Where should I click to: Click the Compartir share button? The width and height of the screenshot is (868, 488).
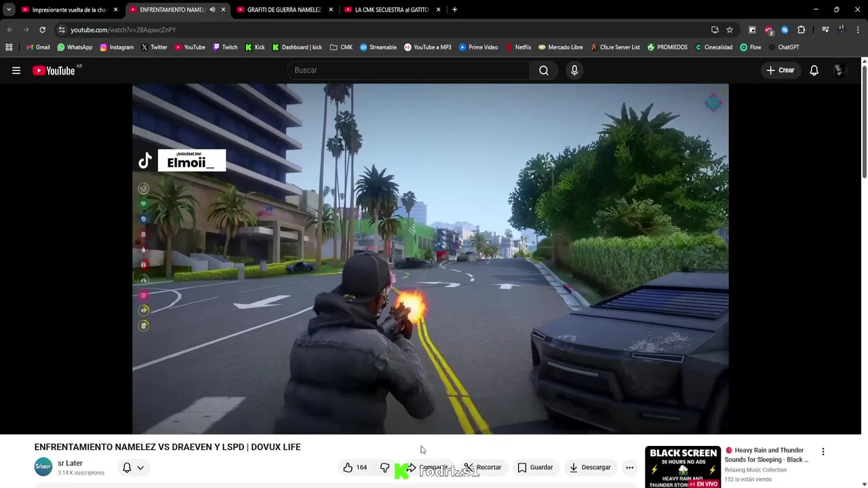[427, 467]
